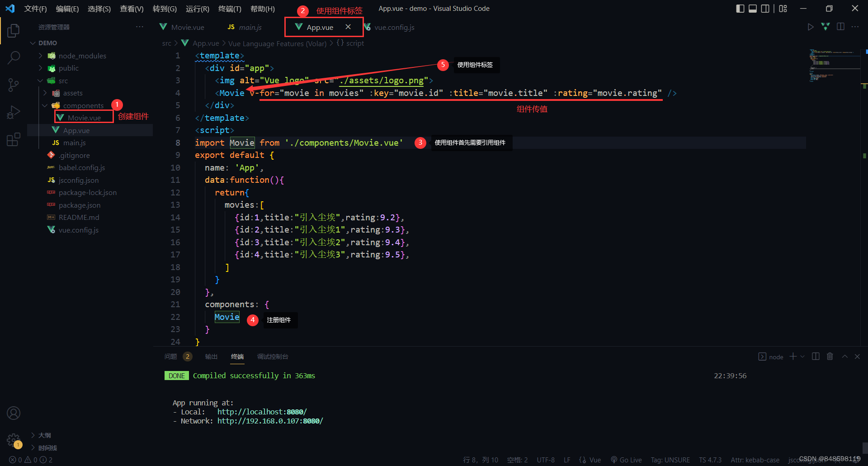Open the 192.168.0.107:8080 network link
Screen dimensions: 868x466
pyautogui.click(x=270, y=421)
